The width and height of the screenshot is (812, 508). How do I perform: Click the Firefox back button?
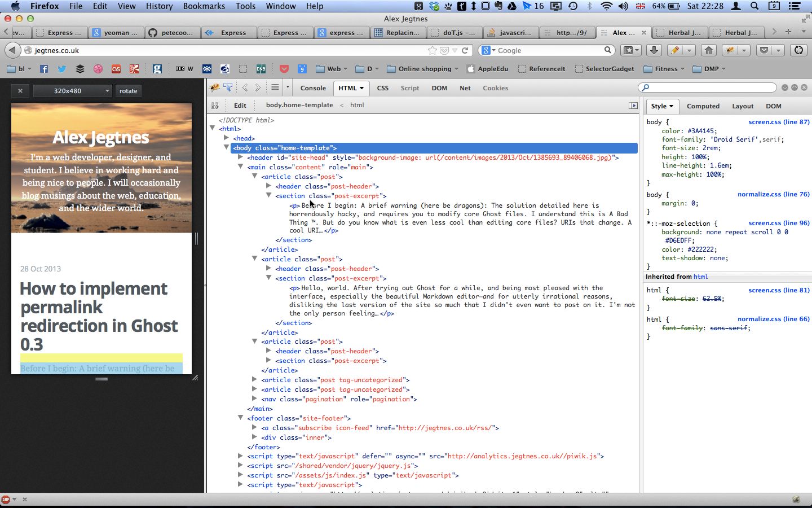click(x=12, y=50)
